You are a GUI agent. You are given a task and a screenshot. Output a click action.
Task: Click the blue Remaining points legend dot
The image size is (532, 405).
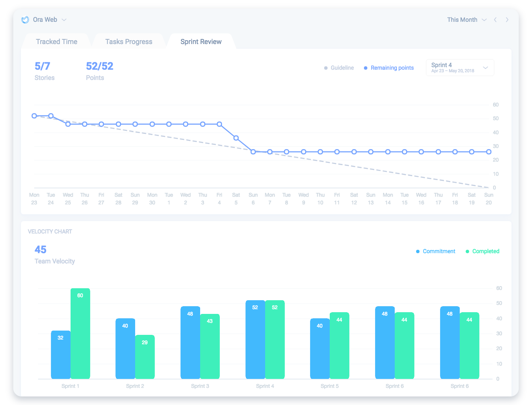[365, 68]
